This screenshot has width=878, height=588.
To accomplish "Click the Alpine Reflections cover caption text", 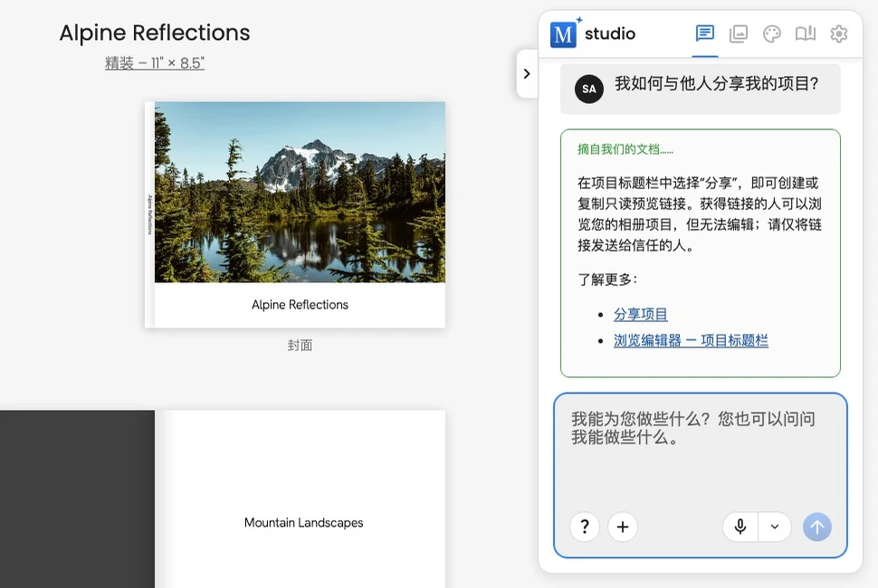I will pyautogui.click(x=301, y=304).
